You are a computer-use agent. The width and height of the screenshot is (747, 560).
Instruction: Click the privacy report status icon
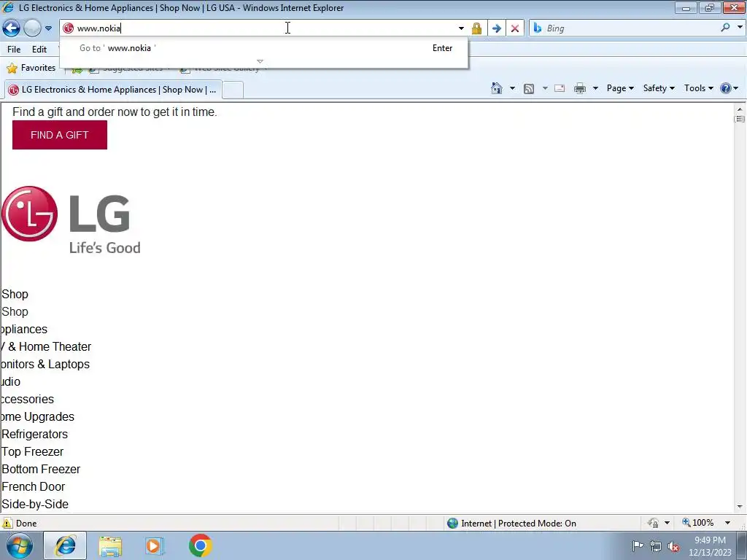click(653, 523)
